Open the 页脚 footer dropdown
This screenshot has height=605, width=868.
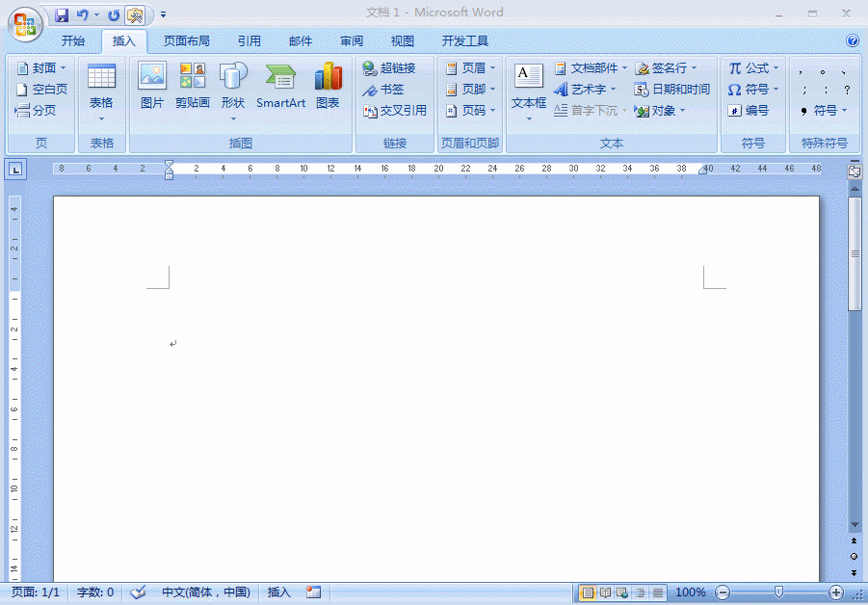click(471, 90)
